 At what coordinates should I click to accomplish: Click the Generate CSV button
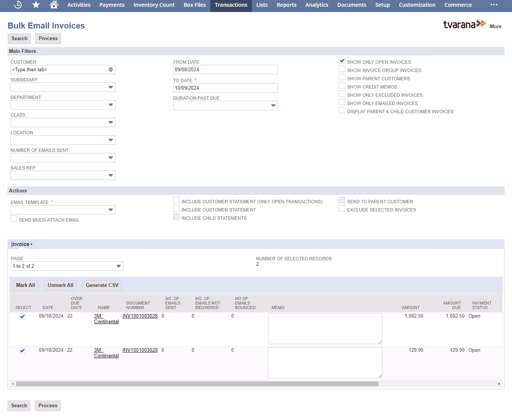coord(102,285)
